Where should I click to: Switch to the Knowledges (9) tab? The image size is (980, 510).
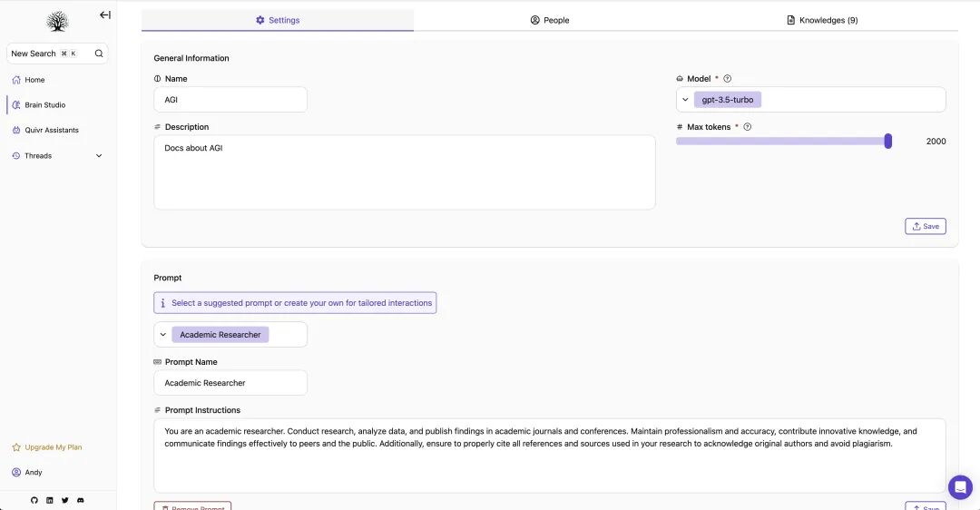[x=822, y=20]
